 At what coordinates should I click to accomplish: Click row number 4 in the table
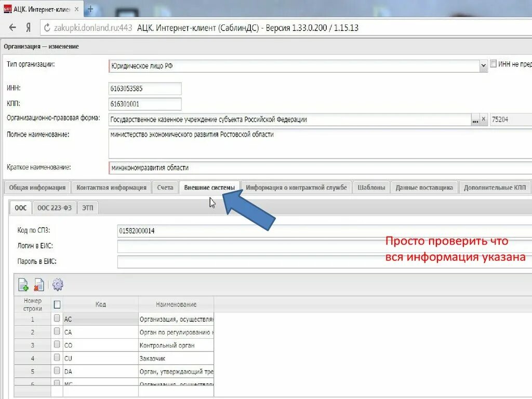click(x=33, y=358)
